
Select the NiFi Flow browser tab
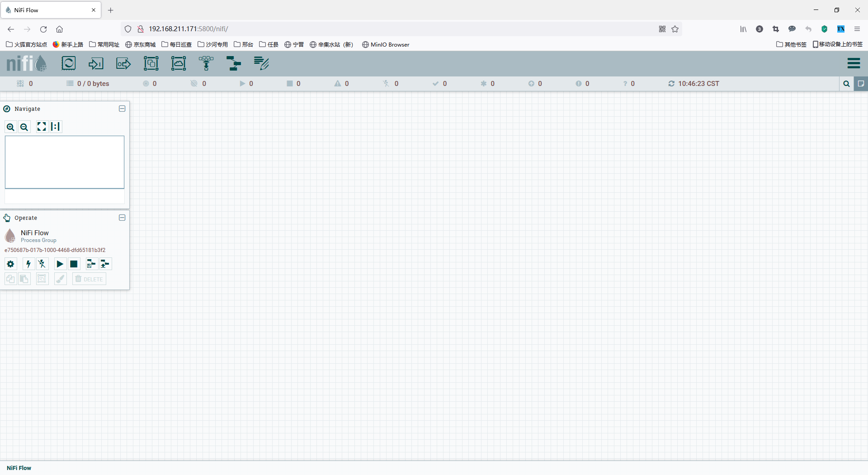[51, 10]
